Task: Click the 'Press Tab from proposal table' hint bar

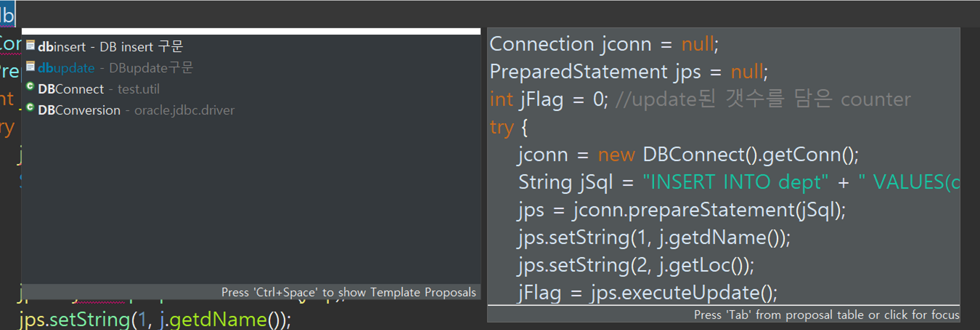Action: pyautogui.click(x=826, y=314)
